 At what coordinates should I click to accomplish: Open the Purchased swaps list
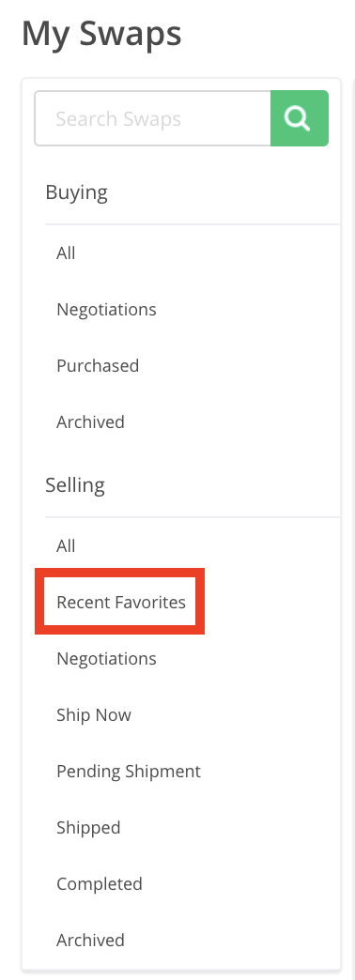click(x=98, y=366)
